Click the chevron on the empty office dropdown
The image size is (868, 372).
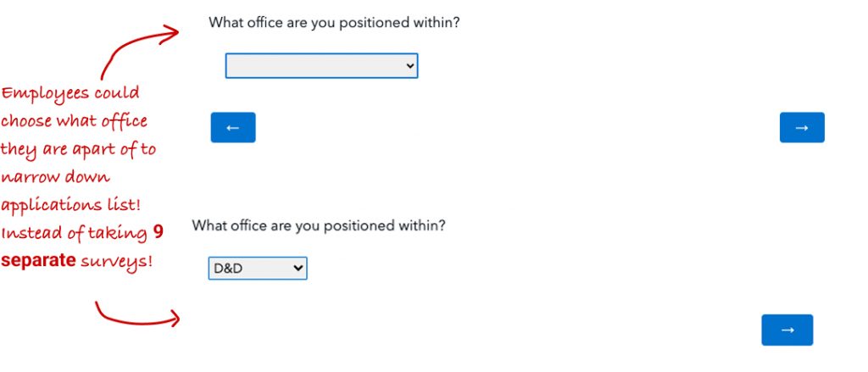(x=410, y=65)
